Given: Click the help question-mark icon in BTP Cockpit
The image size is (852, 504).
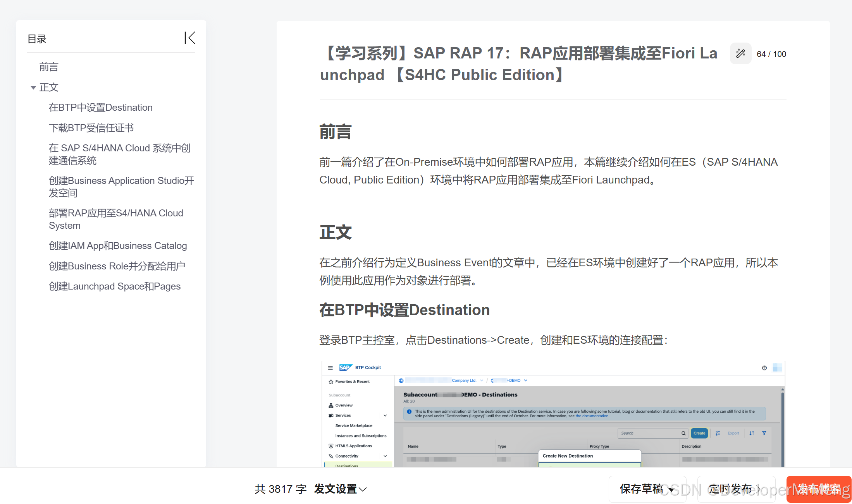Looking at the screenshot, I should coord(764,368).
